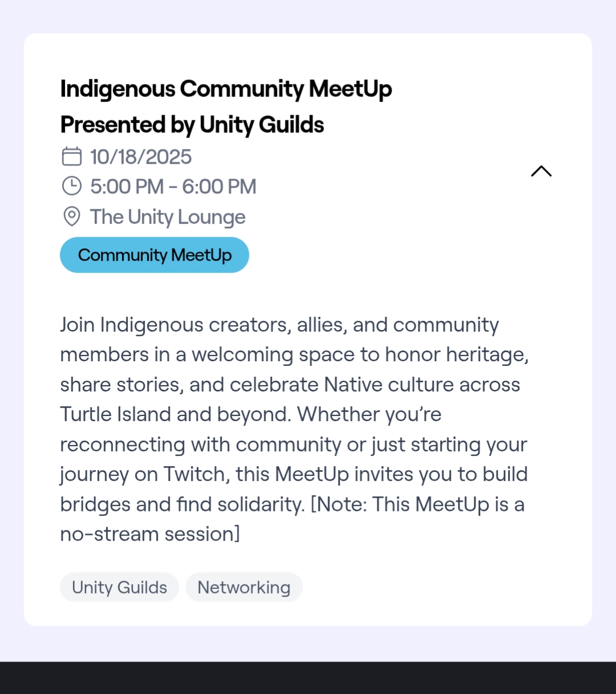Click The Unity Lounge location text
Viewport: 616px width, 694px height.
coord(167,217)
